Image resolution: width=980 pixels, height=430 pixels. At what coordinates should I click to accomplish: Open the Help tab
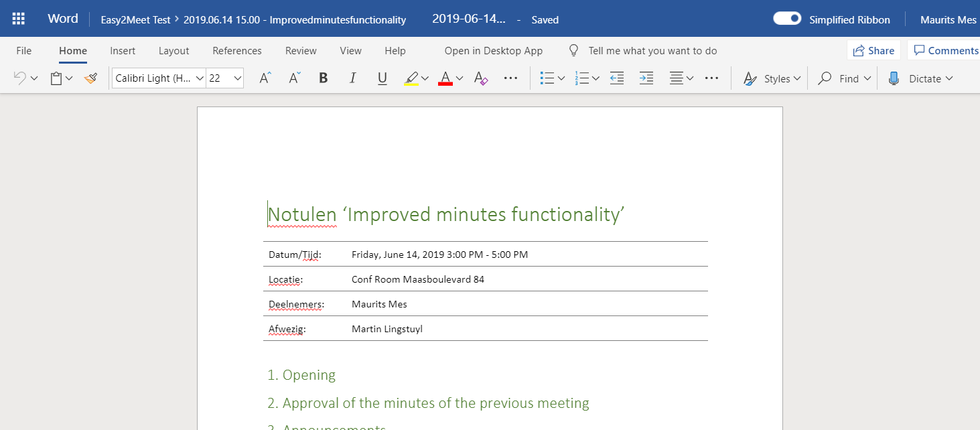point(395,50)
